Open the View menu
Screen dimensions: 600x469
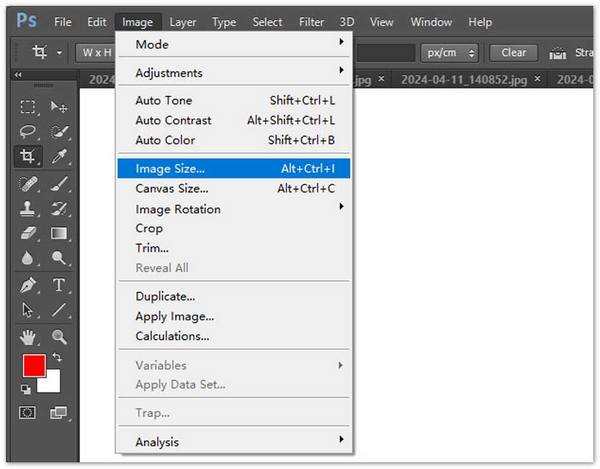click(381, 22)
